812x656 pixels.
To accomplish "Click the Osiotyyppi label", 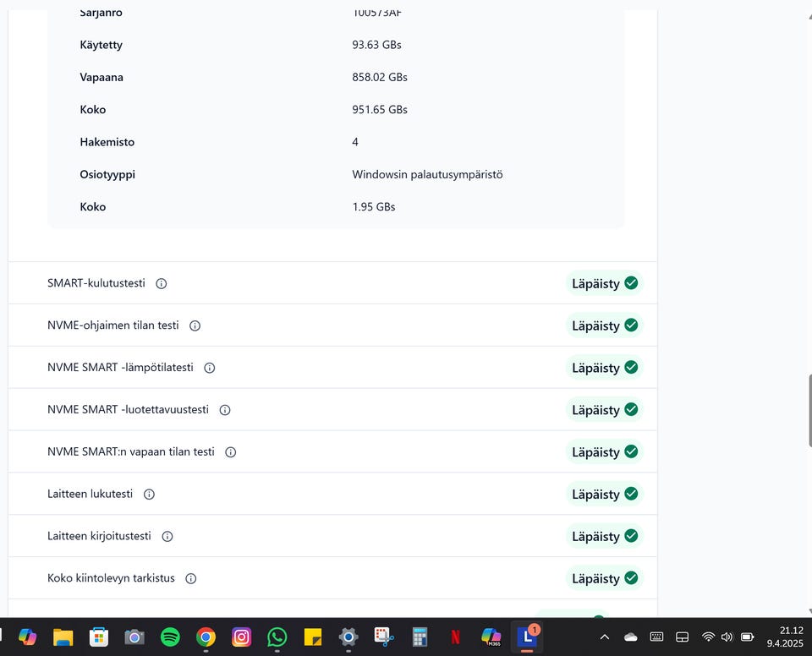I will 107,174.
